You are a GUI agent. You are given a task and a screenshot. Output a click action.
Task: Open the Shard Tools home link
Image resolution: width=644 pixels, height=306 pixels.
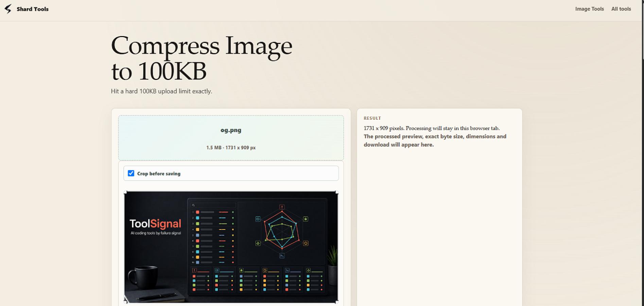pyautogui.click(x=27, y=9)
